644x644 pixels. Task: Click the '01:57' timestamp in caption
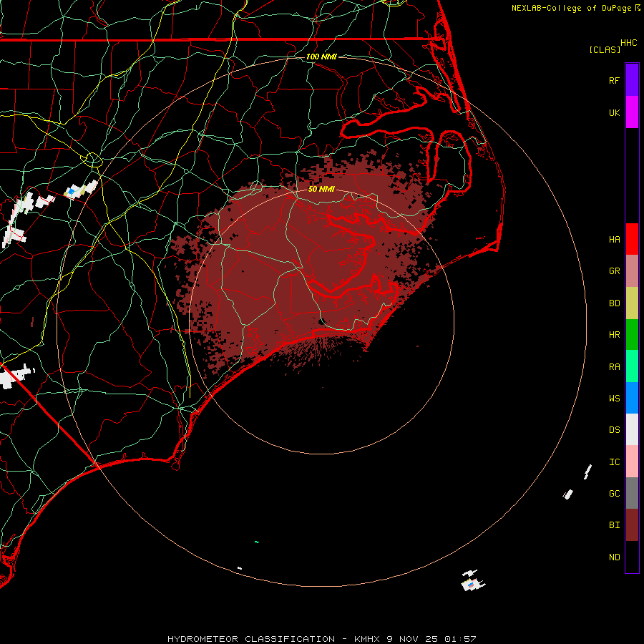click(460, 639)
